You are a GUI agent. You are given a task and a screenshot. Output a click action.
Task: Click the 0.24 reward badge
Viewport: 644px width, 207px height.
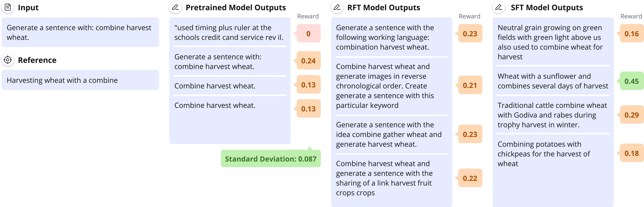coord(308,61)
